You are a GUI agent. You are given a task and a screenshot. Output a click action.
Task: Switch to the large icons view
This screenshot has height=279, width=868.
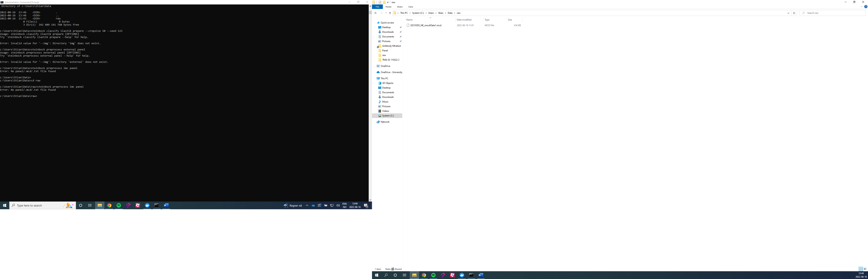pos(865,269)
